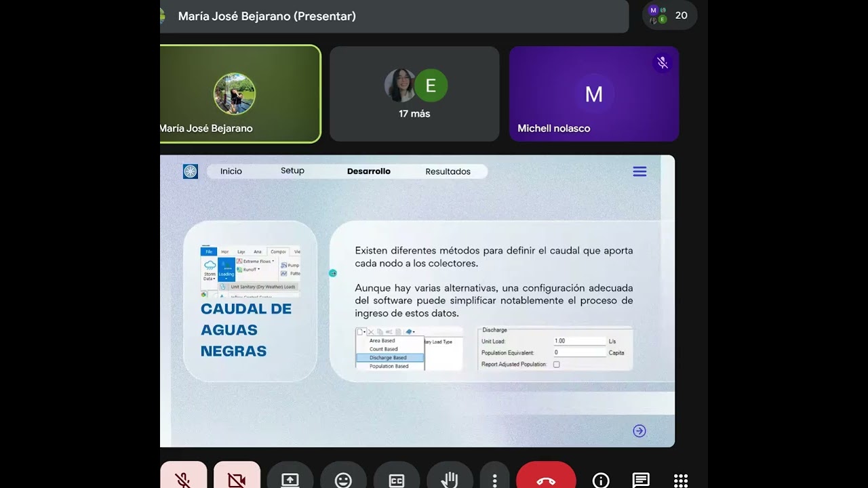Viewport: 868px width, 488px height.
Task: Click the Population Equivalent field
Action: click(x=579, y=352)
